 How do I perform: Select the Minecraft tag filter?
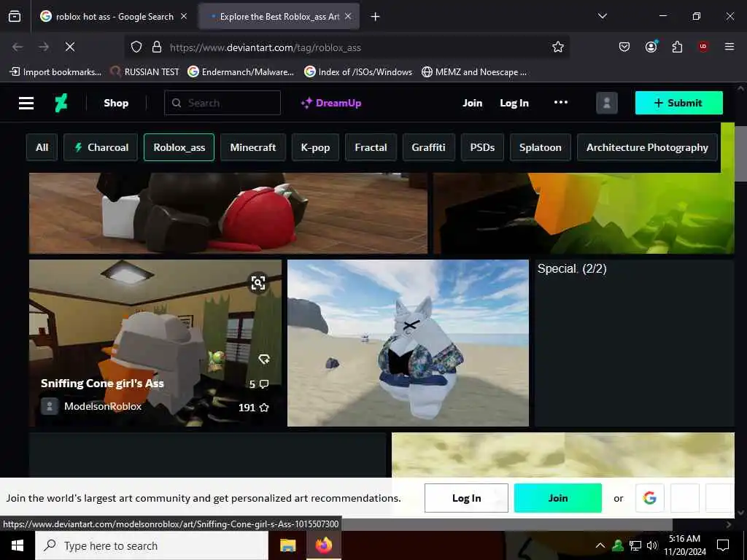pos(253,147)
